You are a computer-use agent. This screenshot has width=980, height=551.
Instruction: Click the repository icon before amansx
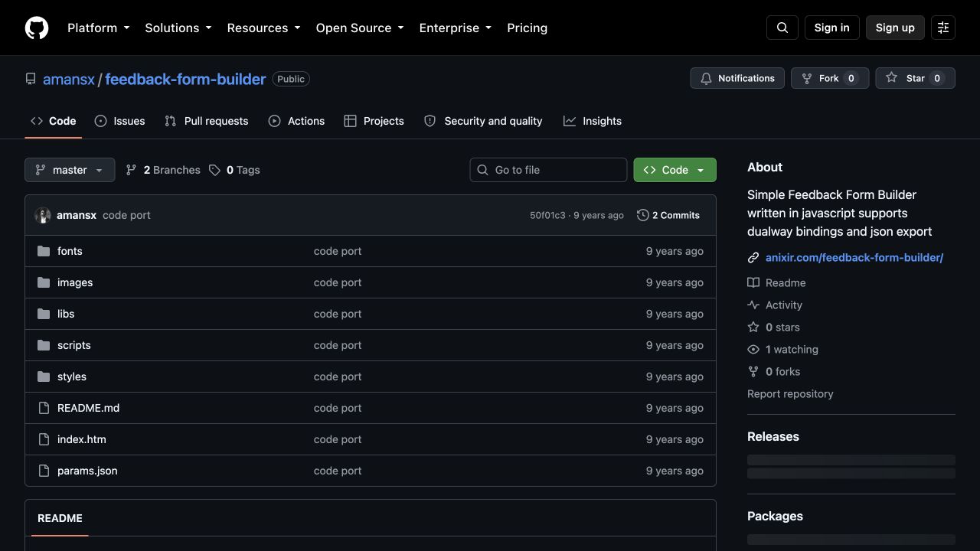[31, 79]
